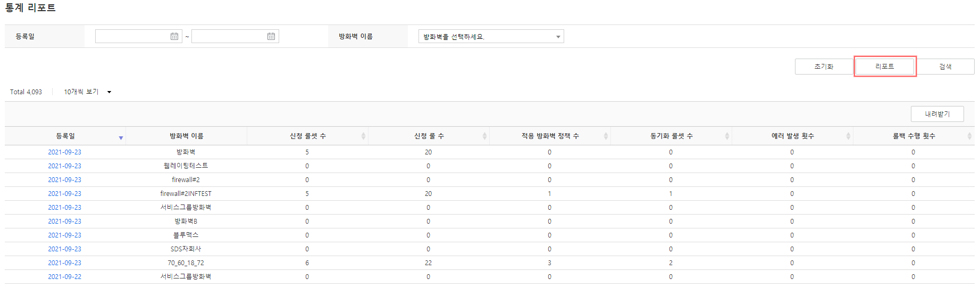Select the 블루맥스 name cell

pos(186,235)
